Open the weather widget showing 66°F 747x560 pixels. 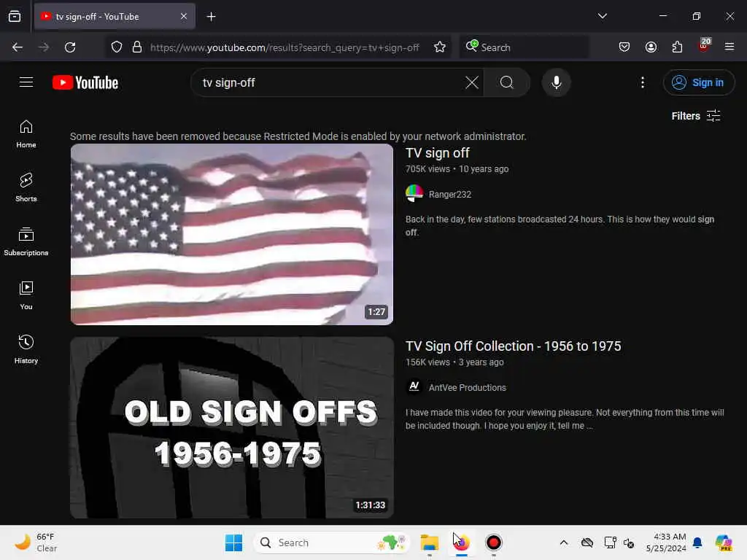click(36, 542)
